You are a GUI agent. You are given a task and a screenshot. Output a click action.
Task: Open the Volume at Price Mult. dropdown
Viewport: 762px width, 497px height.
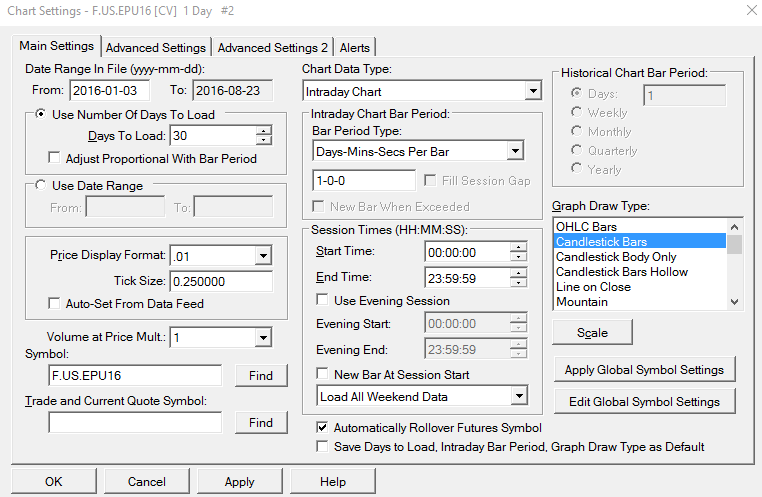(263, 337)
